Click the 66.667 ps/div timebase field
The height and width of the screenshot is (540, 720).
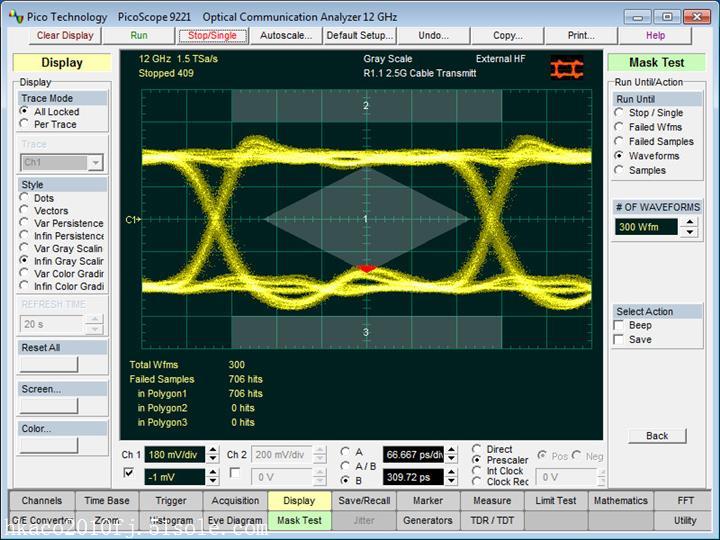point(413,455)
